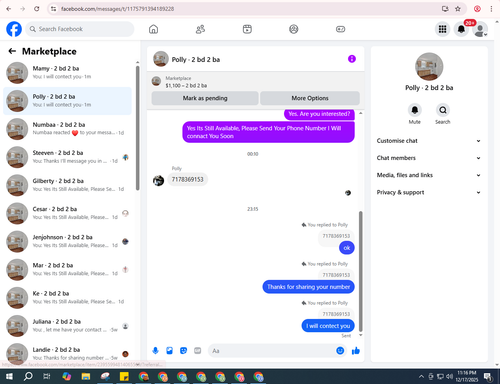This screenshot has width=500, height=384.
Task: Mute the Polly conversation
Action: [x=415, y=110]
